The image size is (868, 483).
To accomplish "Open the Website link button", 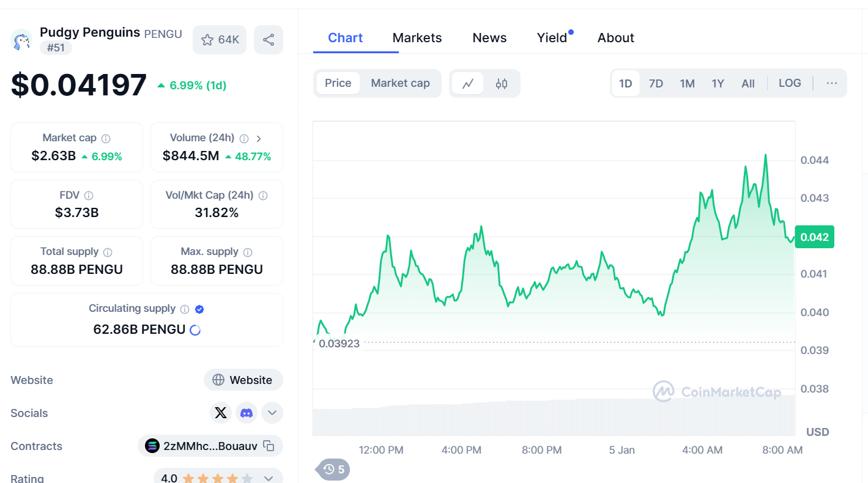I will tap(243, 380).
